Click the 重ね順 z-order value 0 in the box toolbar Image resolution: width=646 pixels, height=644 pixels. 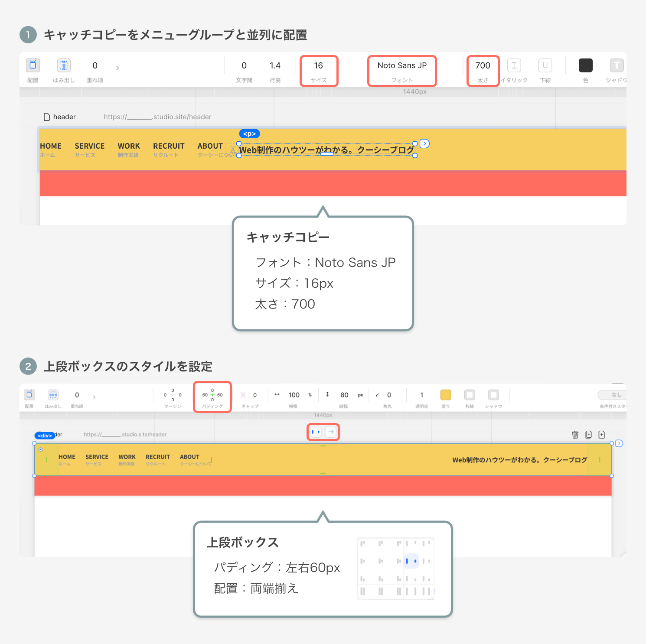pos(77,395)
